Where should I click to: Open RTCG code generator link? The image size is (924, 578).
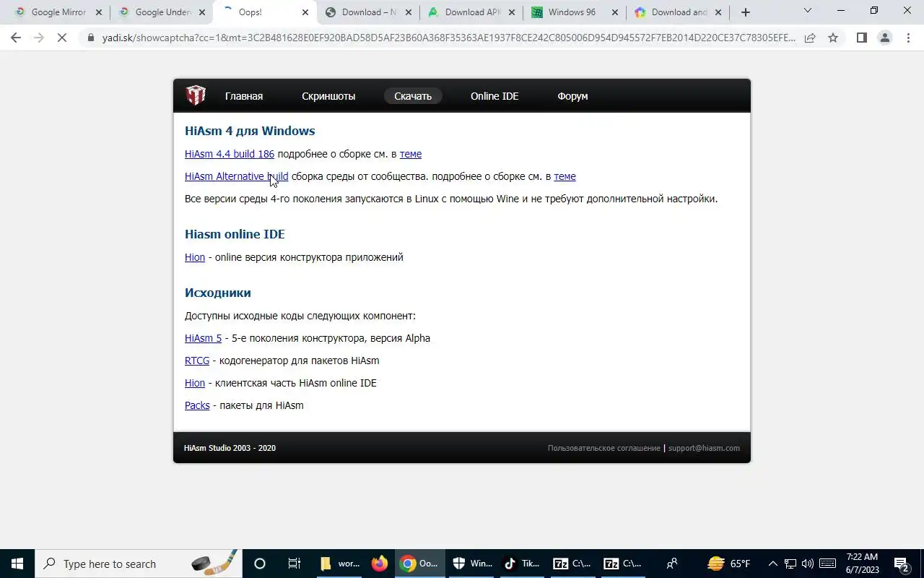(197, 361)
